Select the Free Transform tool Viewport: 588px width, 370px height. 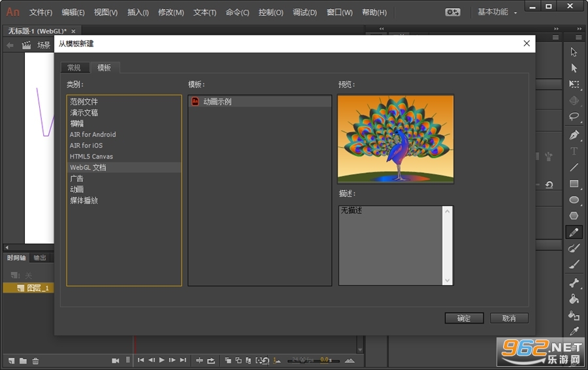coord(574,84)
